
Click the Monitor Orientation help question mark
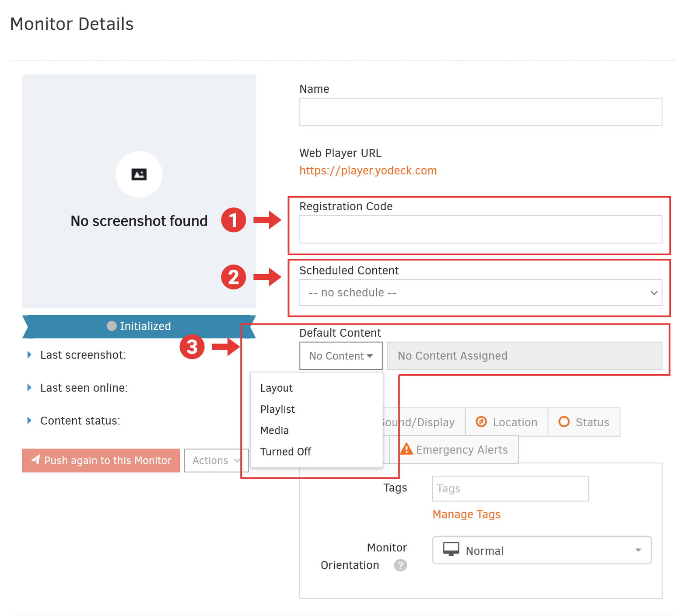pos(400,565)
